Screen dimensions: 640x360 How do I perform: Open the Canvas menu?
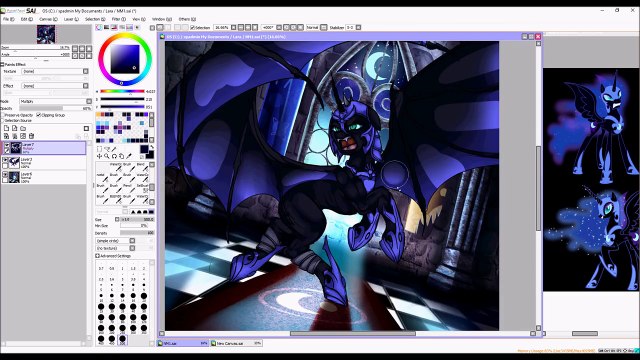[x=48, y=19]
